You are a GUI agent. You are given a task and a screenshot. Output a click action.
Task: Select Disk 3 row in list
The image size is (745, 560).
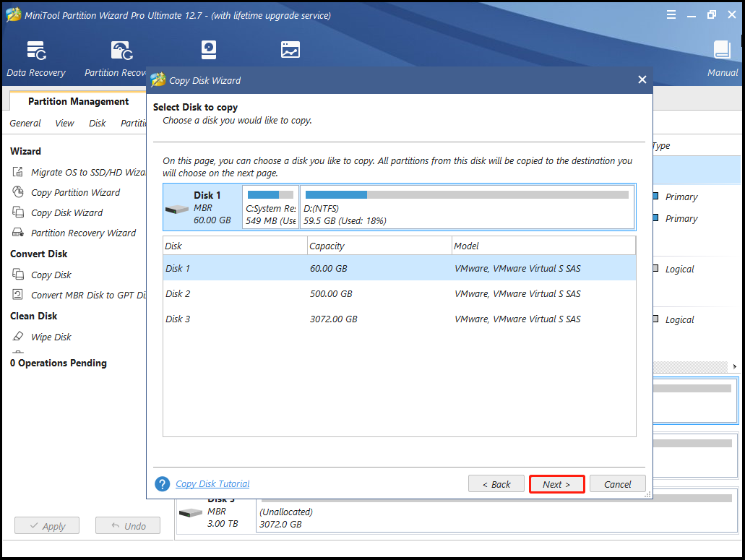(x=399, y=319)
